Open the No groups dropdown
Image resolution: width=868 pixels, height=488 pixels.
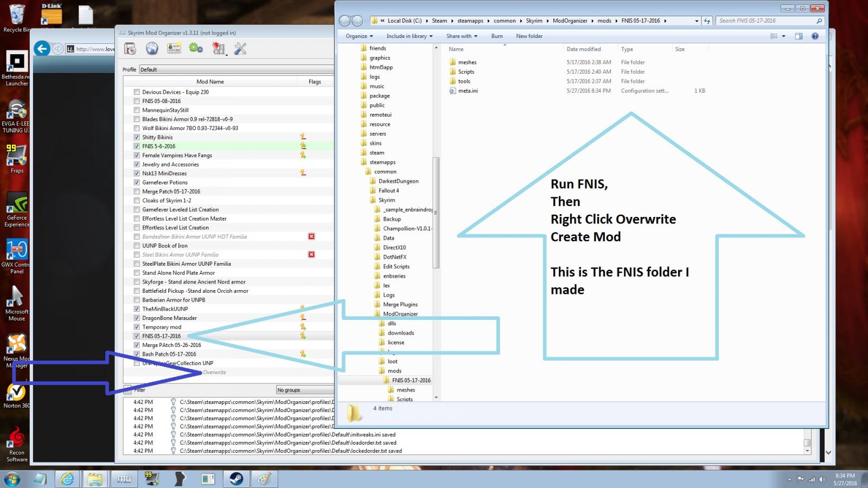(305, 390)
